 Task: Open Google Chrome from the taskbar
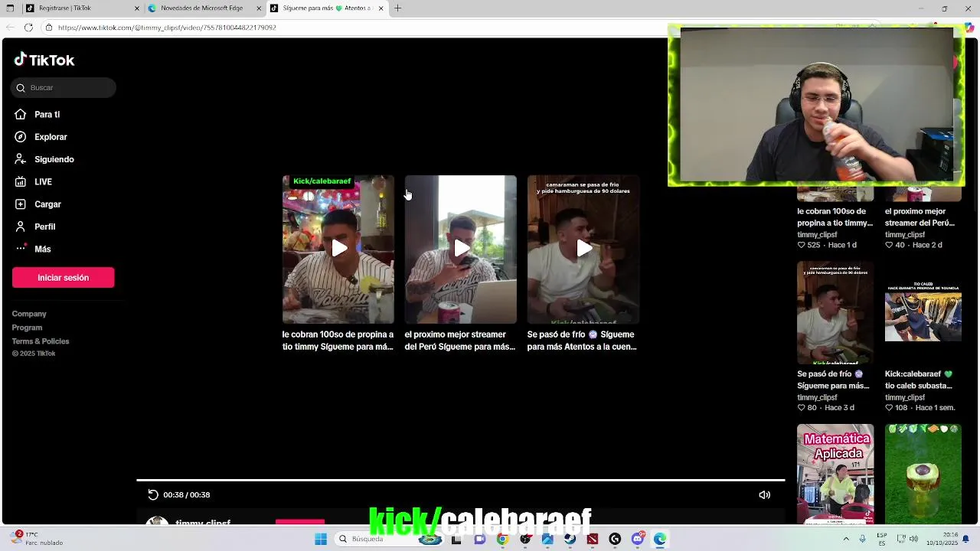pyautogui.click(x=502, y=539)
